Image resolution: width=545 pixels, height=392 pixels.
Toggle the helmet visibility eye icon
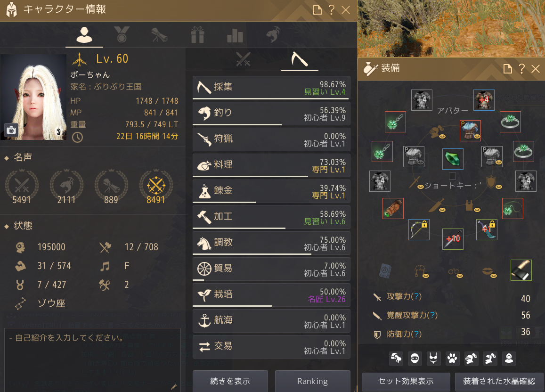442,137
